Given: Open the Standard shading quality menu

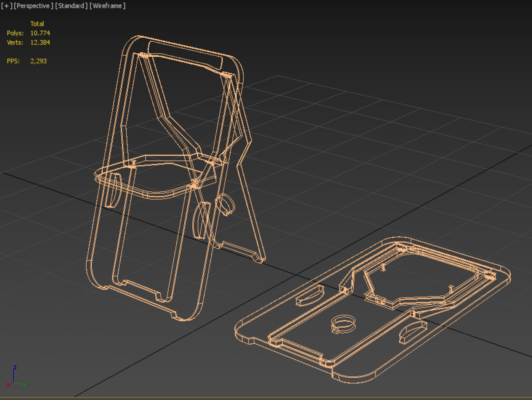Looking at the screenshot, I should 71,6.
